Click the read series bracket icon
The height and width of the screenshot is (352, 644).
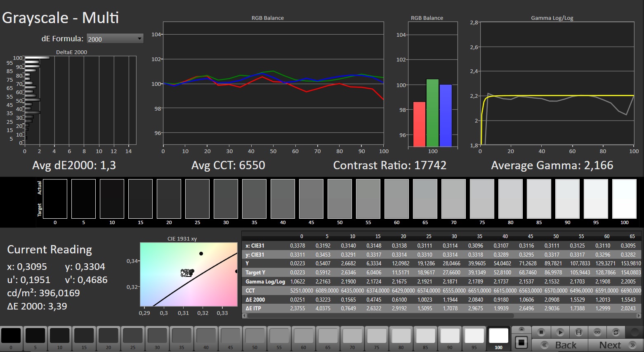tap(579, 332)
